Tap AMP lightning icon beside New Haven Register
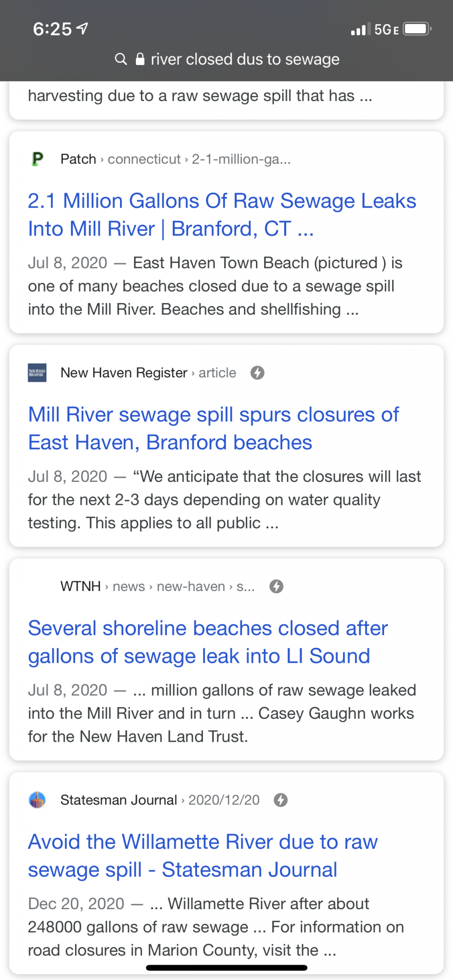The width and height of the screenshot is (453, 980). click(x=257, y=373)
